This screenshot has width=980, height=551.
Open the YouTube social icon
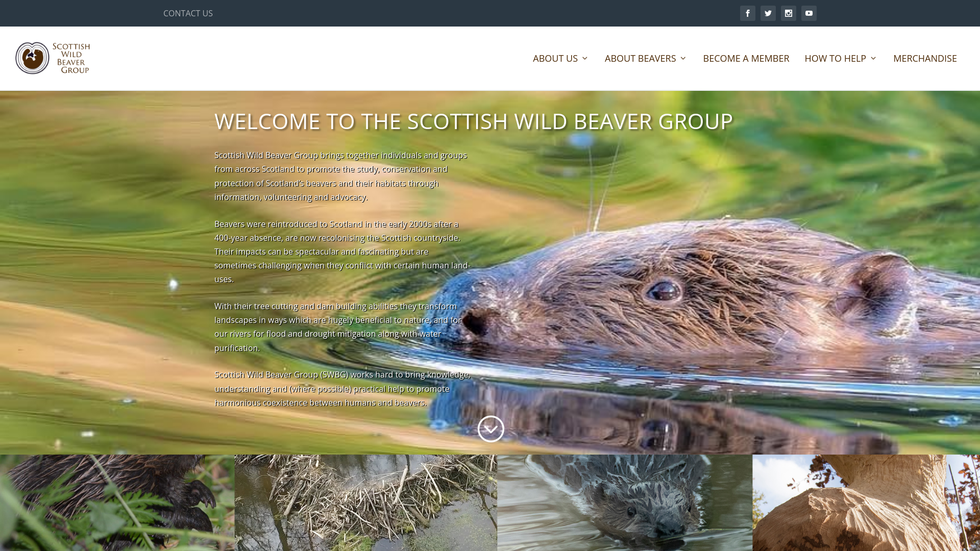click(x=809, y=13)
